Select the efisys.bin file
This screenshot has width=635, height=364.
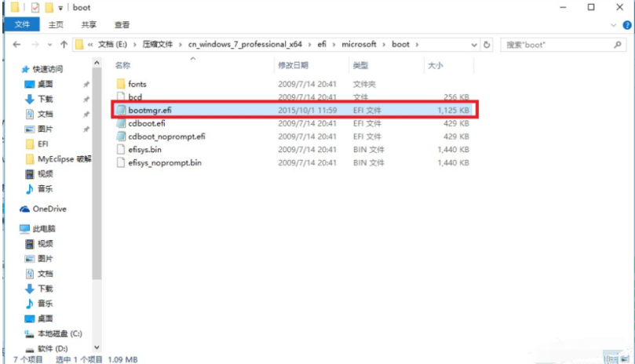144,149
